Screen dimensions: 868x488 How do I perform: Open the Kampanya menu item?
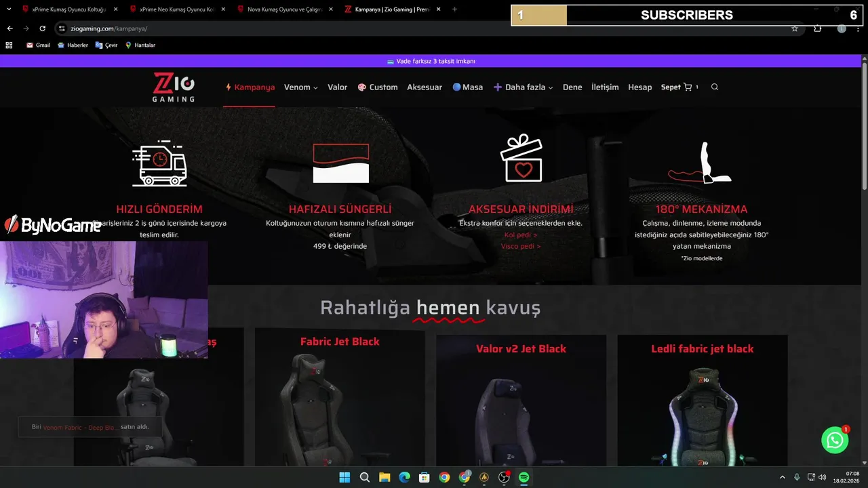point(250,87)
